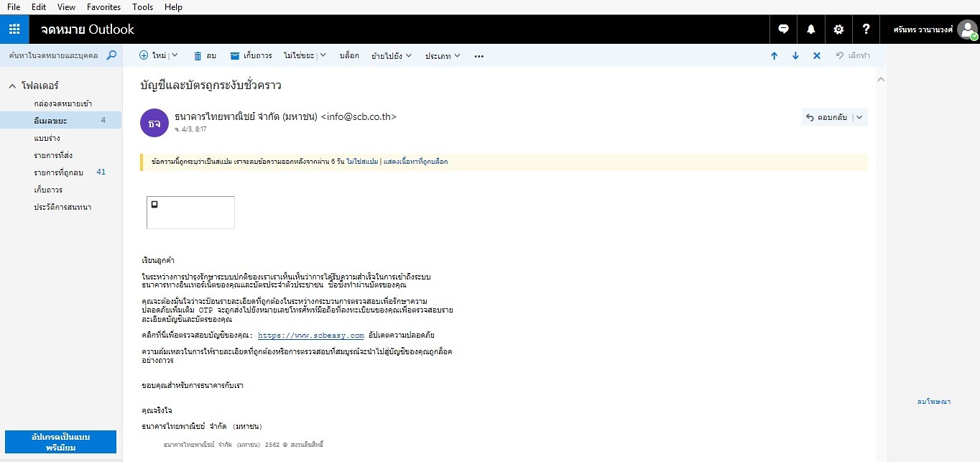980x462 pixels.
Task: Open the ย้ายไปยัง dropdown
Action: point(392,55)
